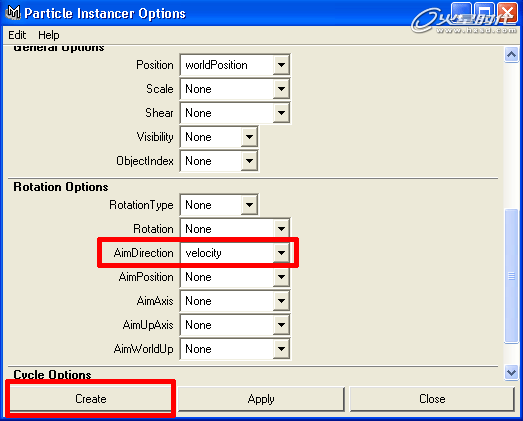Viewport: 523px width, 421px height.
Task: Click the Maya icon in title bar
Action: point(13,13)
